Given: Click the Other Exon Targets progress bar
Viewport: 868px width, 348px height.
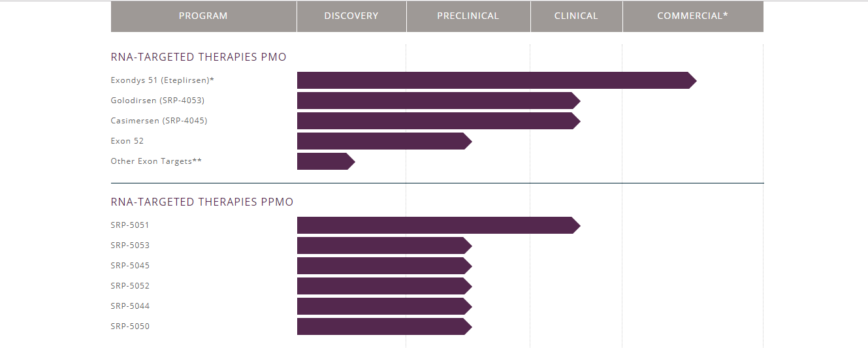Looking at the screenshot, I should (326, 161).
